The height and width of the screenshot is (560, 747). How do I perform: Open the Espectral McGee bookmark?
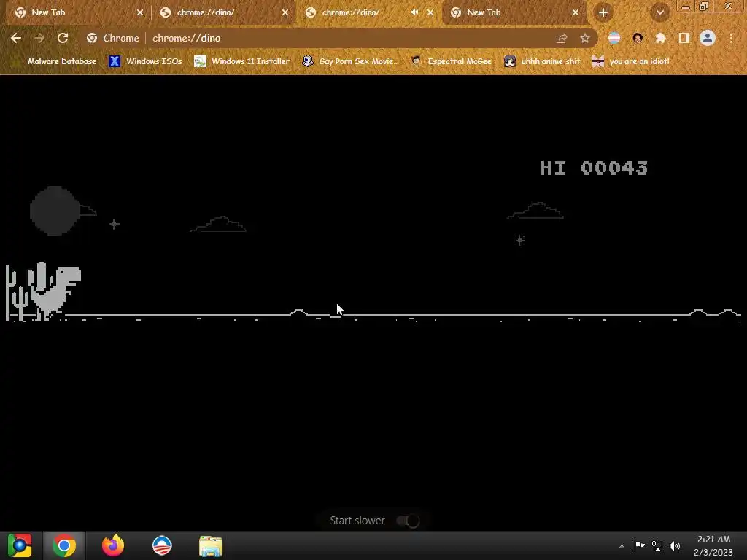pos(451,61)
